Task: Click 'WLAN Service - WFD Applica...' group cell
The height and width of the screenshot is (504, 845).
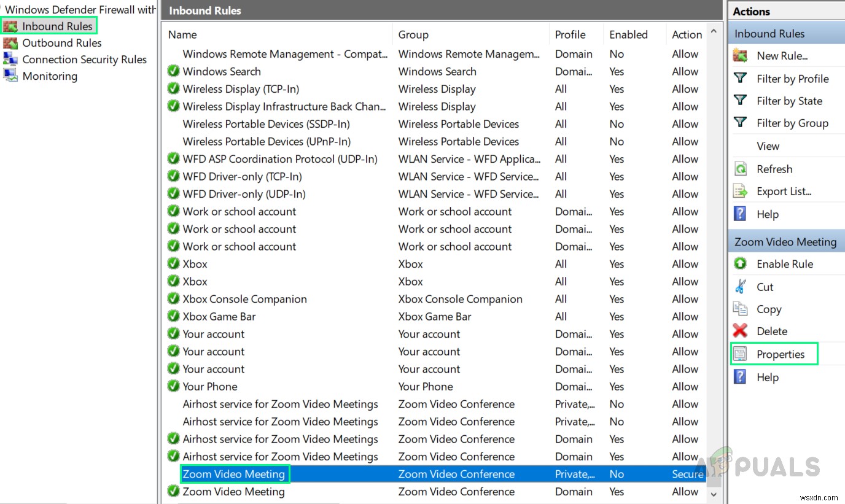Action: (x=469, y=159)
